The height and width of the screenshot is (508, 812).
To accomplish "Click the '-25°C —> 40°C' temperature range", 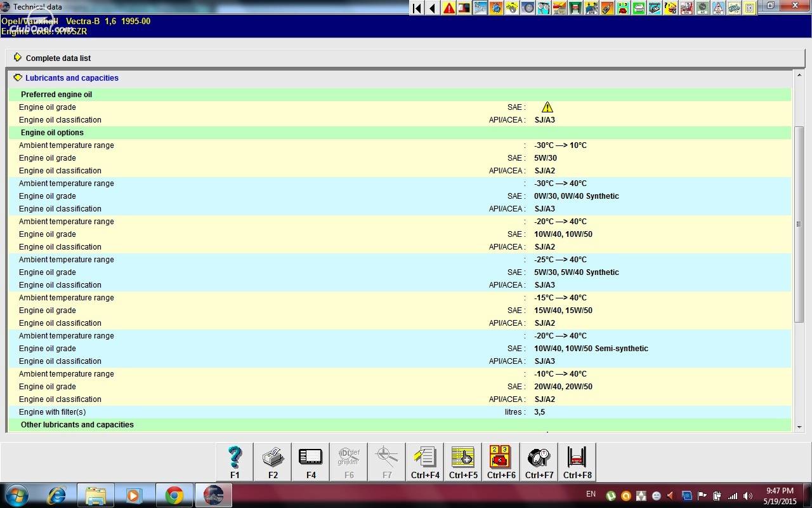I will tap(561, 260).
